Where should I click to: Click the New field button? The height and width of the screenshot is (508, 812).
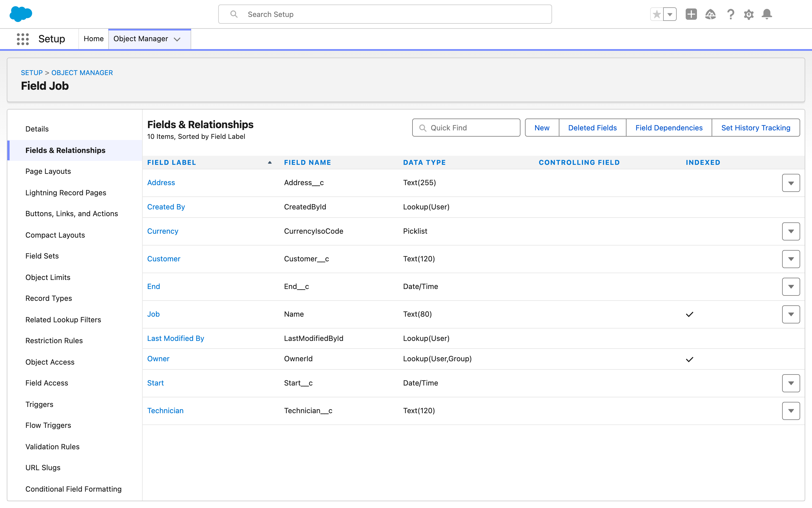[542, 128]
